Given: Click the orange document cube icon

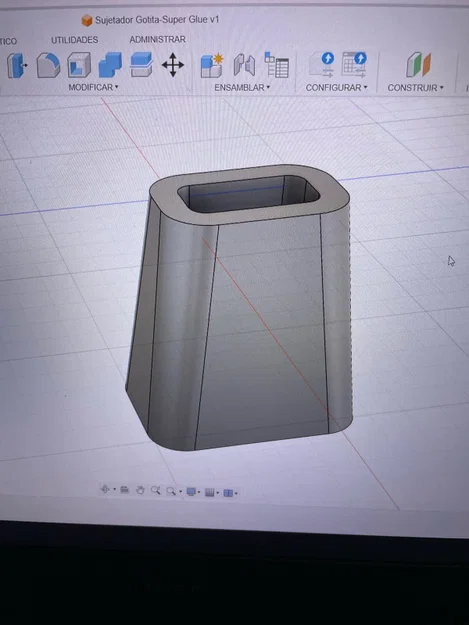Looking at the screenshot, I should [87, 20].
